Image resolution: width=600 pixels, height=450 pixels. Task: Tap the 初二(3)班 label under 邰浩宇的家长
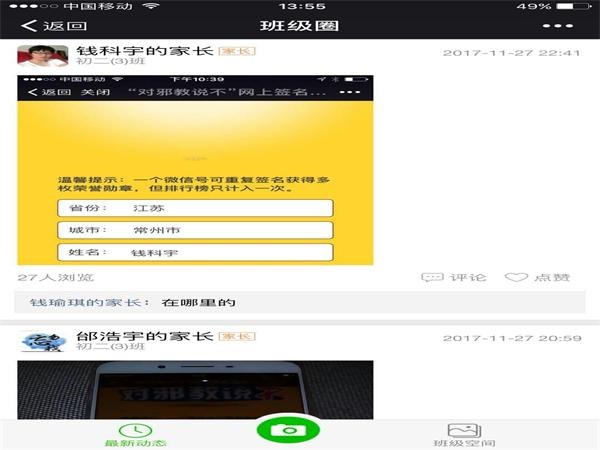[111, 346]
